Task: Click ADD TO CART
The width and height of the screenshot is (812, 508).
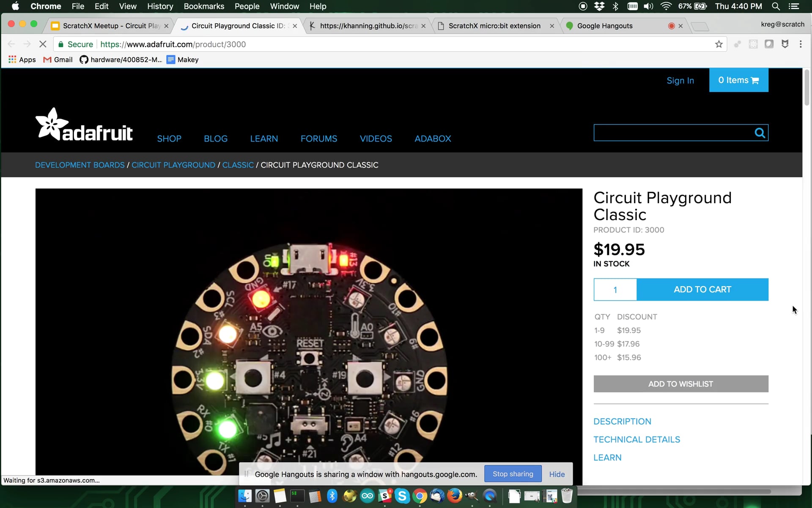Action: tap(702, 290)
